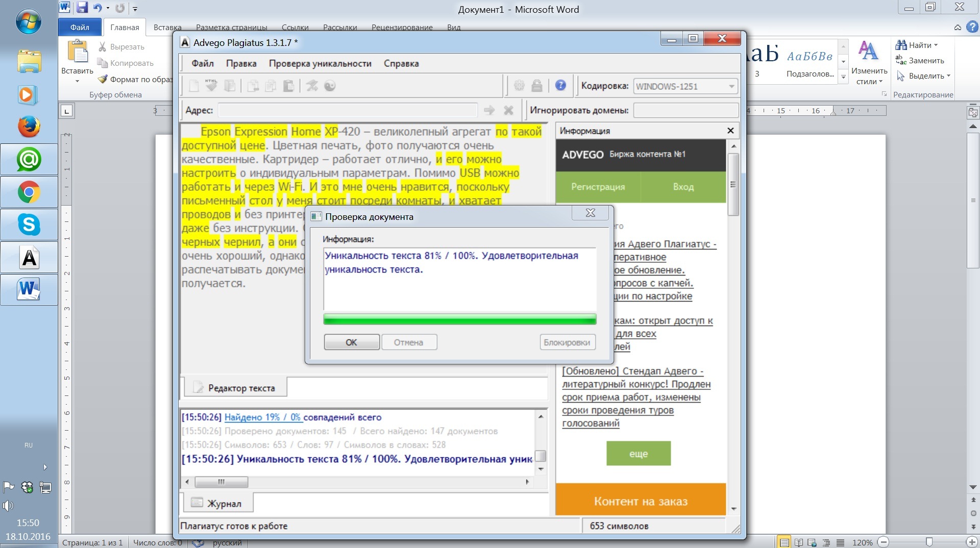This screenshot has height=548, width=980.
Task: Undo last action in Word quick access toolbar
Action: point(97,8)
